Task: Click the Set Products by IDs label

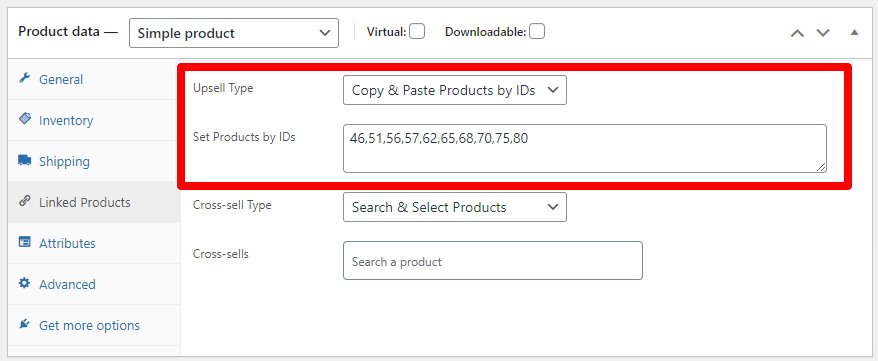Action: 244,137
